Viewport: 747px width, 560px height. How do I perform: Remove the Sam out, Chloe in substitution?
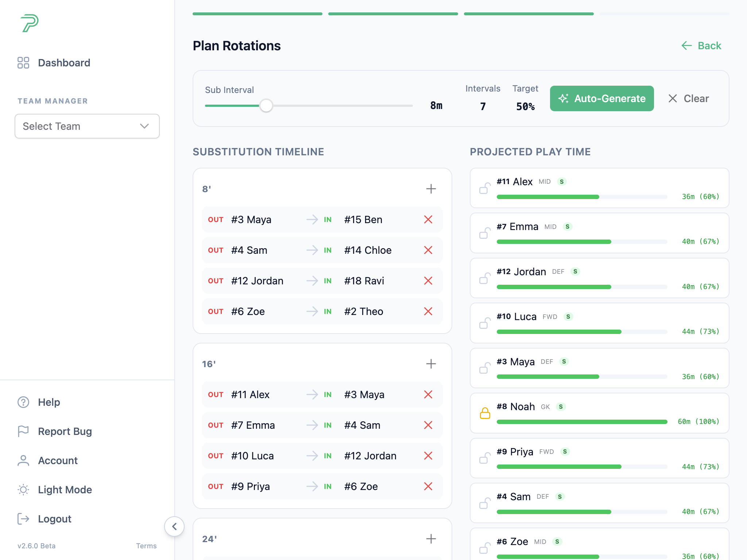click(x=428, y=250)
